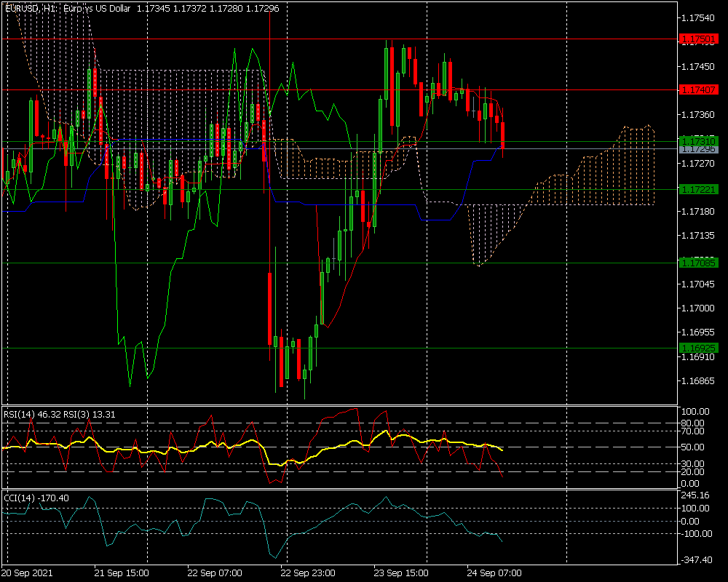Select the 24 Sep 07:00 time label
728x582 pixels.
click(x=494, y=573)
